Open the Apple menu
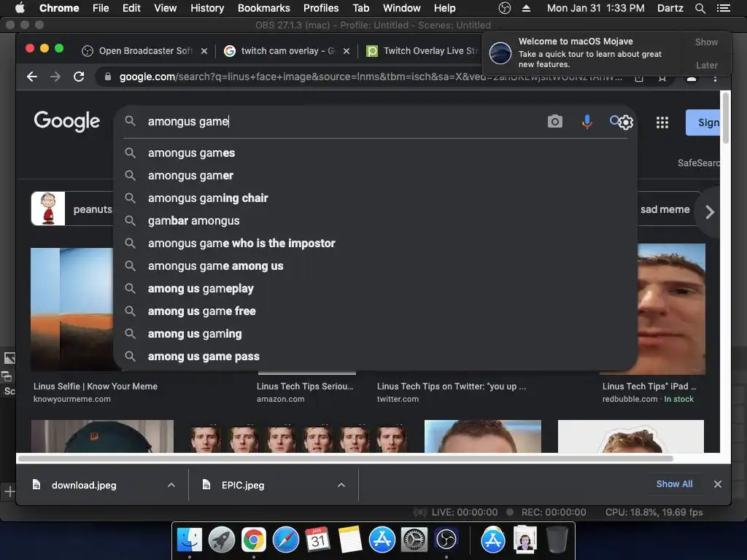This screenshot has height=560, width=747. tap(20, 7)
